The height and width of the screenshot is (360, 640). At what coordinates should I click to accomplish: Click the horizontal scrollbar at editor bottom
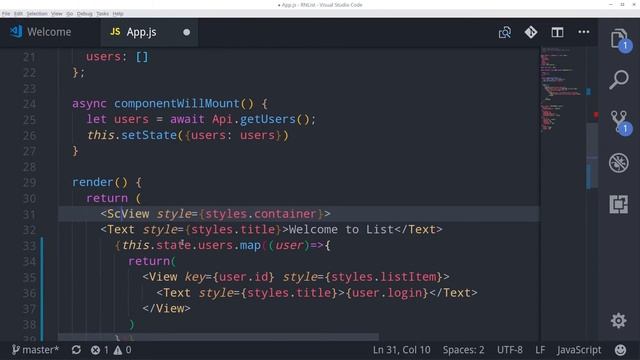point(218,337)
